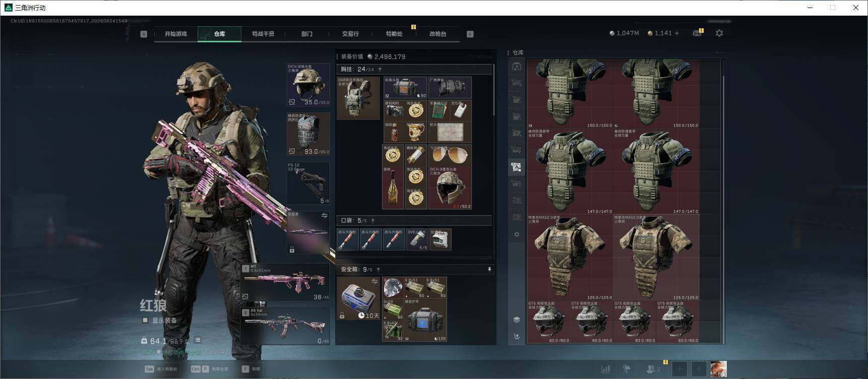
Task: Select the first GT5 helmet in warehouse
Action: pos(548,322)
